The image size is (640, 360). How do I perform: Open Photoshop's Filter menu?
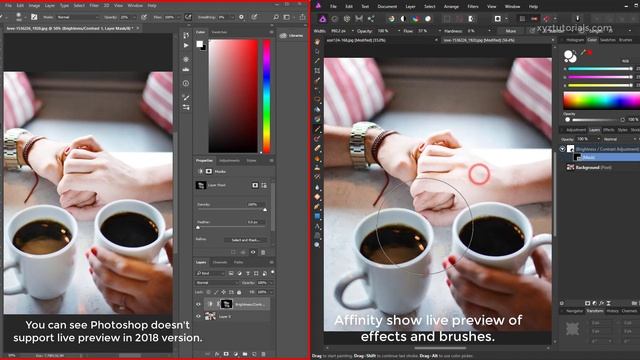click(x=94, y=6)
